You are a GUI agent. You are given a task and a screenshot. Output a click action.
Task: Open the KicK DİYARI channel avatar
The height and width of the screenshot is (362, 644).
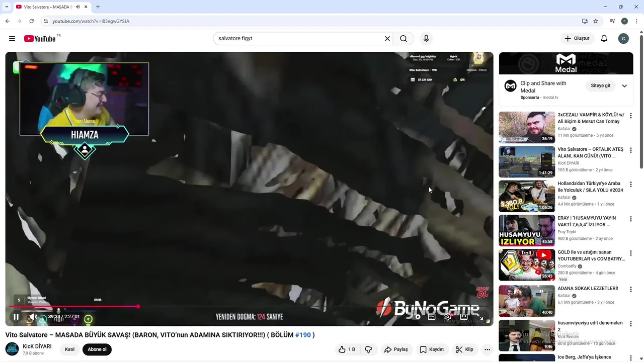(x=12, y=349)
